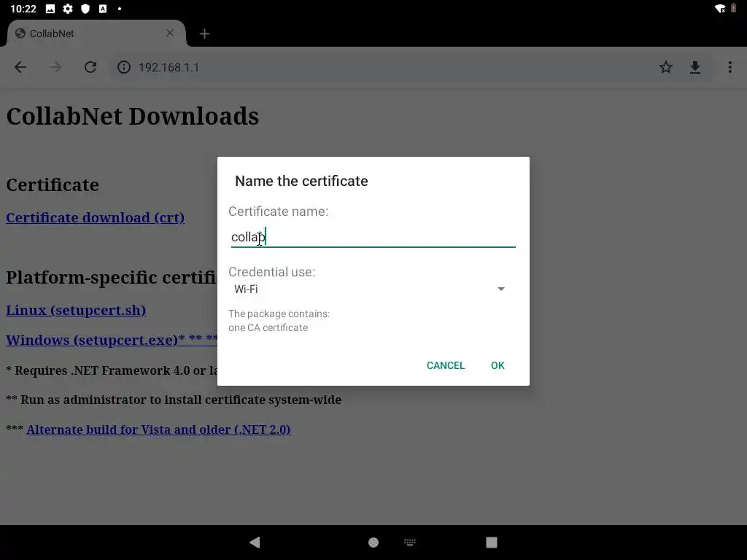
Task: Tap the Android recent apps square
Action: (x=492, y=542)
